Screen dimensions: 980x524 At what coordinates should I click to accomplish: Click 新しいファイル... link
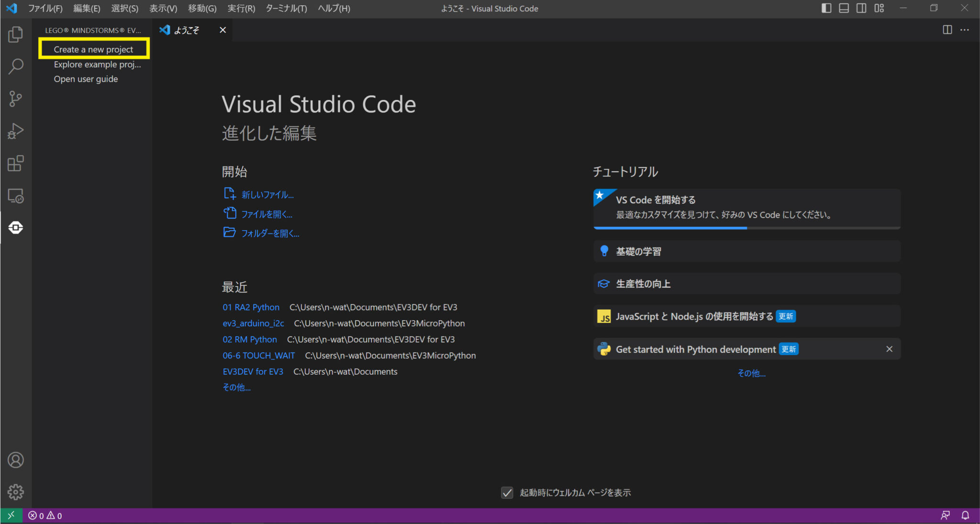click(x=267, y=195)
